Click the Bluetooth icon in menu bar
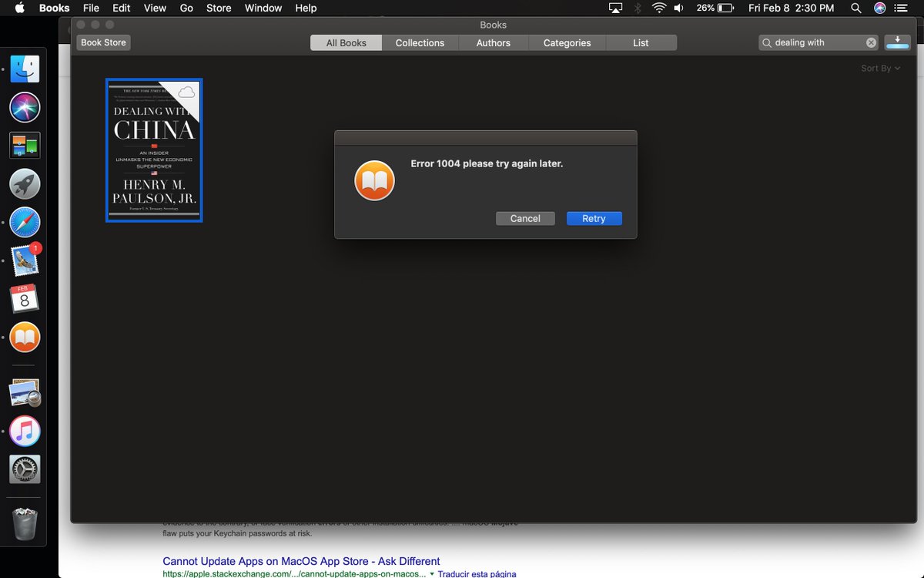The height and width of the screenshot is (578, 924). (638, 8)
